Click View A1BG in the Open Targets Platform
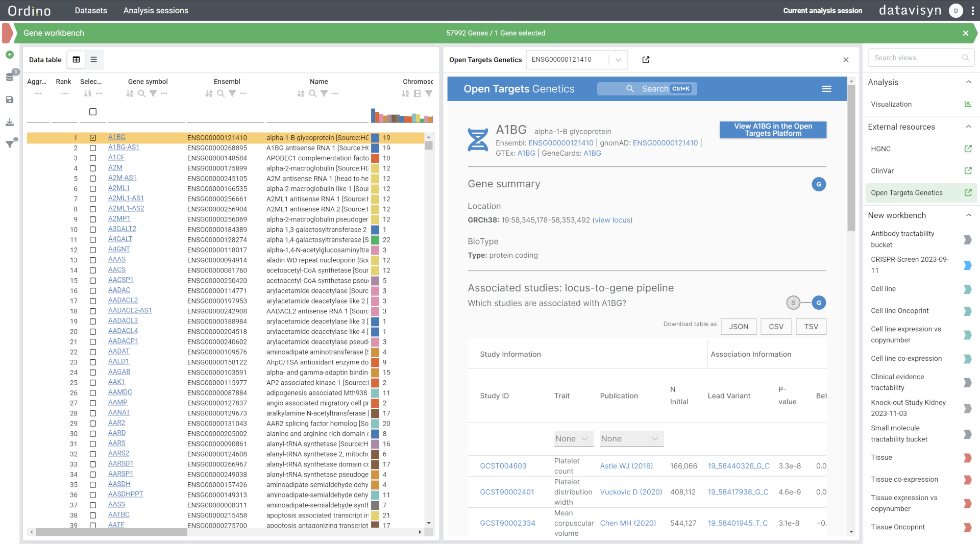Viewport: 980px width, 544px height. coord(773,130)
